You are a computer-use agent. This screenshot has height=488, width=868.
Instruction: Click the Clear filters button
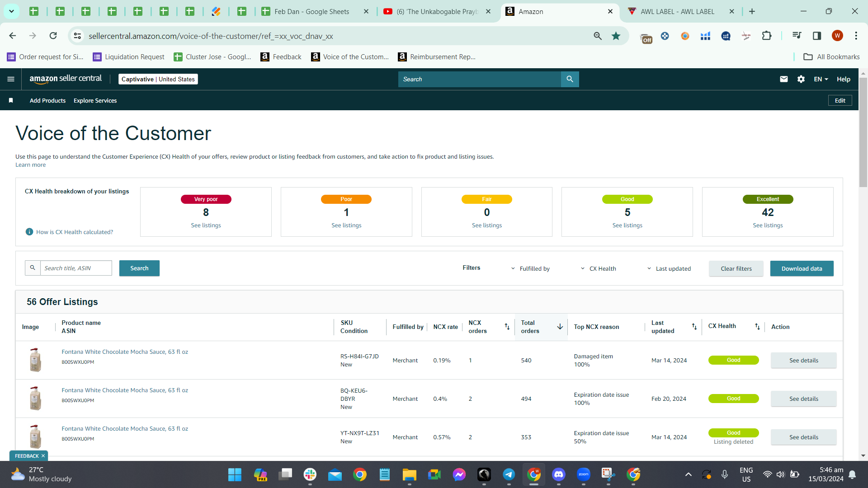point(736,268)
